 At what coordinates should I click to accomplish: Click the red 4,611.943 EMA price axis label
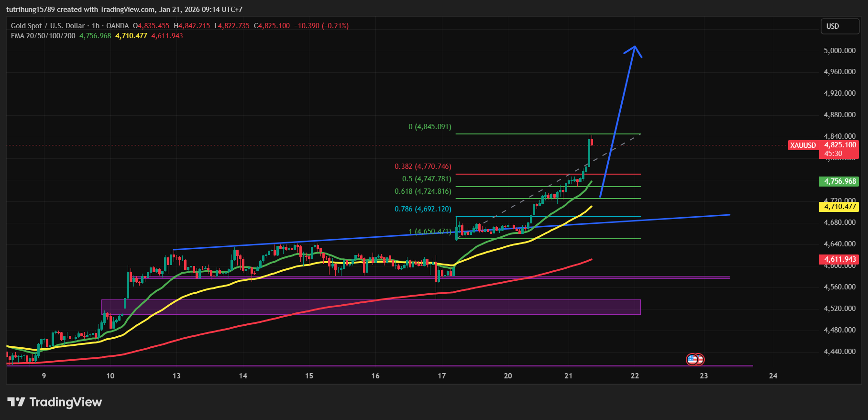click(840, 259)
